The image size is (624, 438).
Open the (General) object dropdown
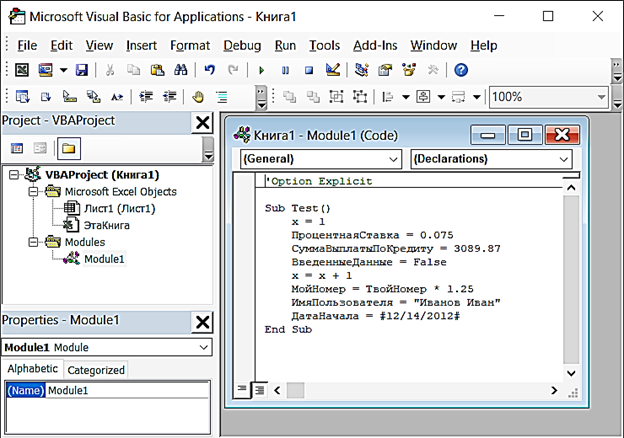click(321, 159)
